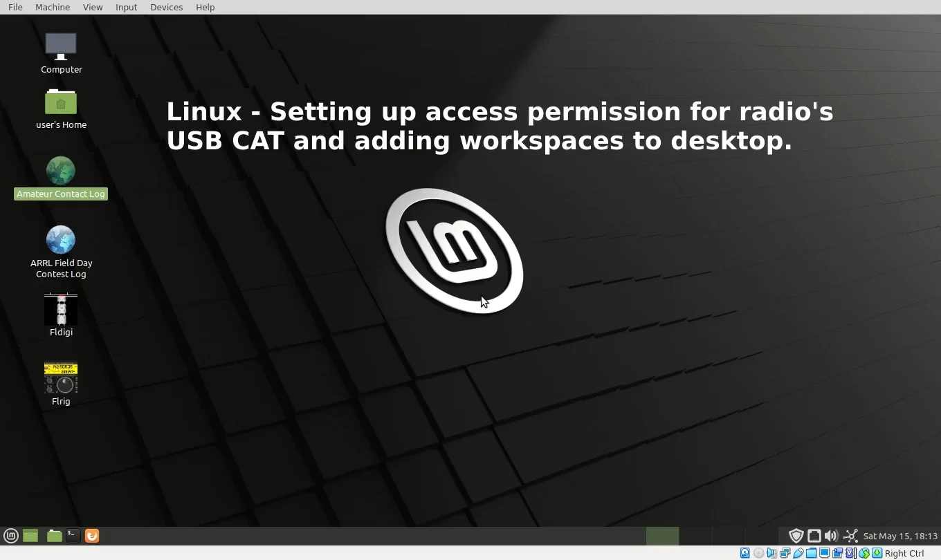Launch the Terminal from the panel
The width and height of the screenshot is (941, 560).
[73, 536]
